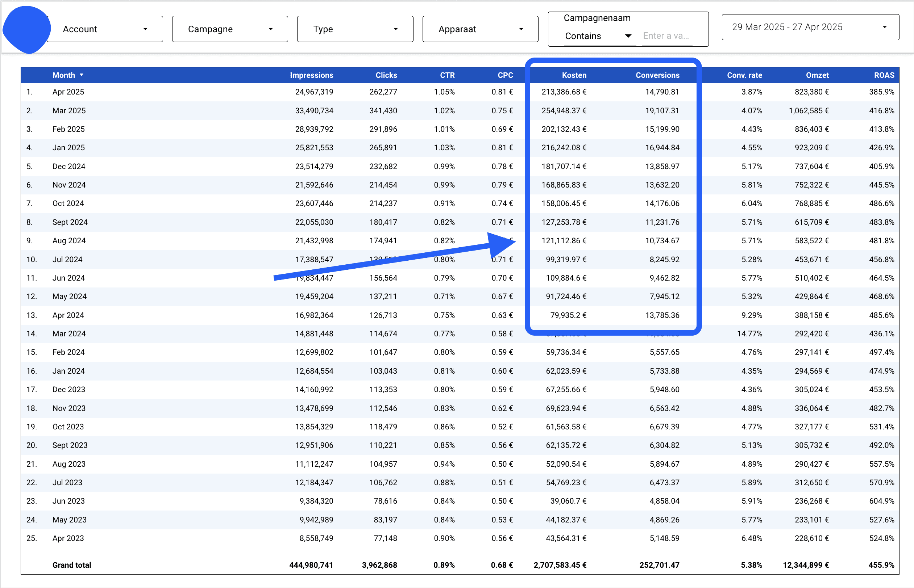Click the blue circle logo

point(26,29)
